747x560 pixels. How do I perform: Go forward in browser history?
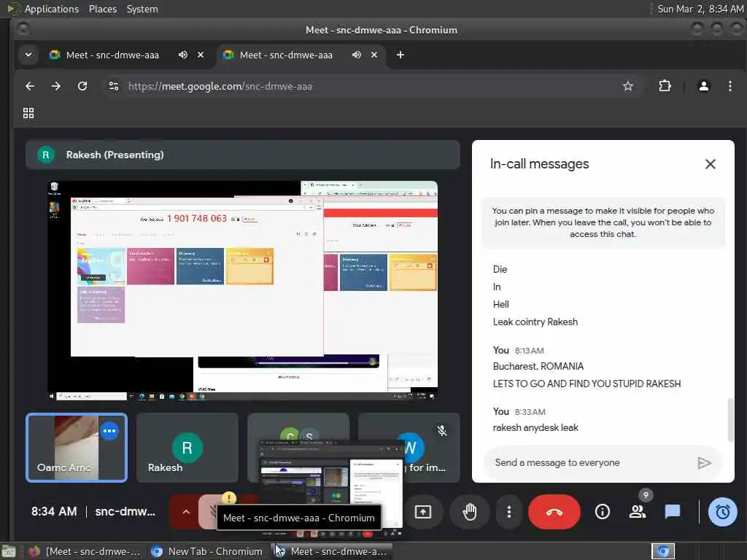click(x=55, y=86)
